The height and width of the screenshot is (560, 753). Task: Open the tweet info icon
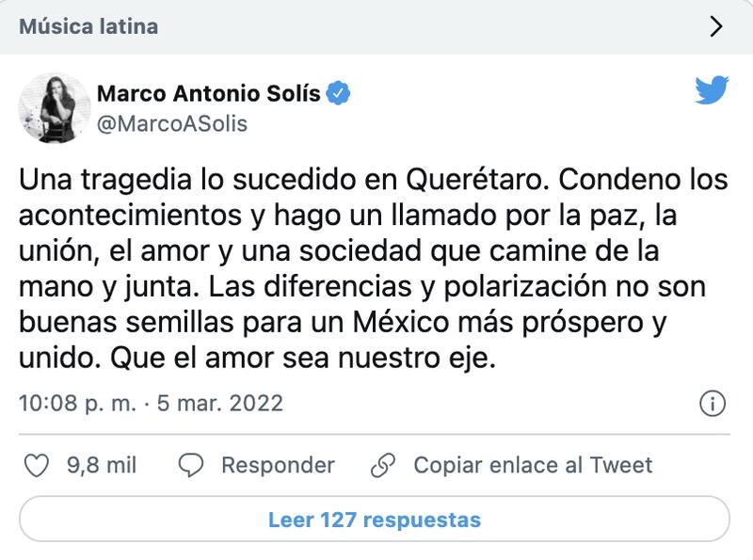pos(713,404)
